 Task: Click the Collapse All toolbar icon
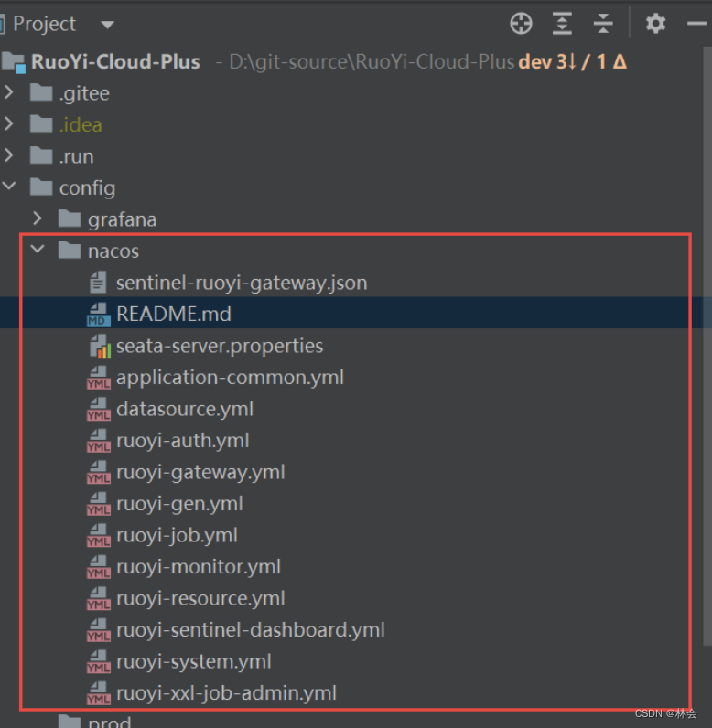pos(603,23)
